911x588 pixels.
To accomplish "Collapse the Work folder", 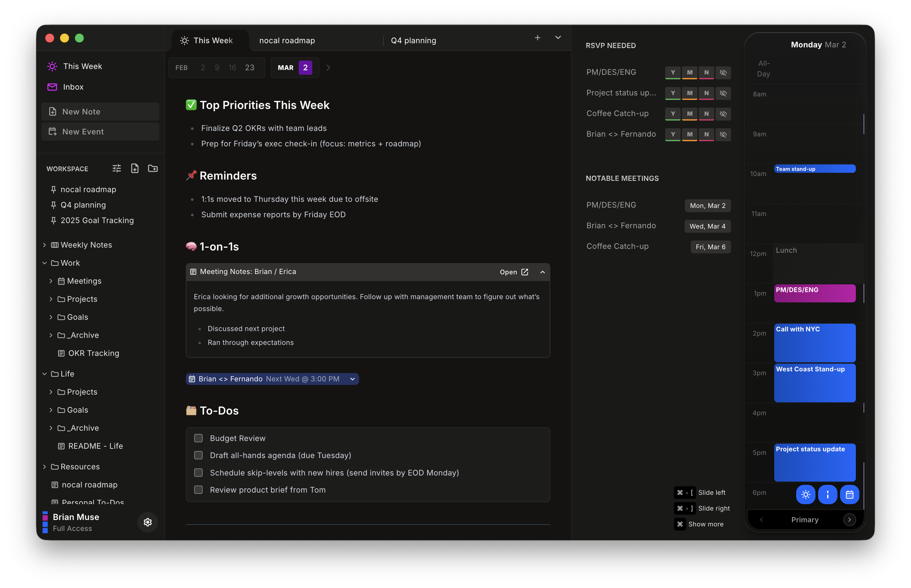I will click(x=45, y=263).
